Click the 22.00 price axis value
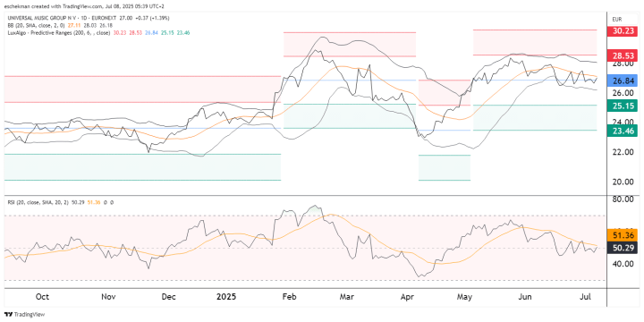 click(623, 152)
